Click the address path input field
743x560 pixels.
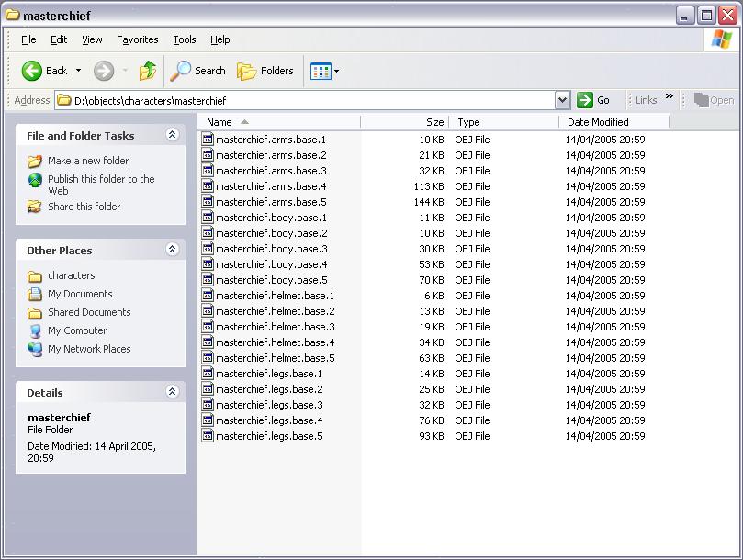[x=305, y=100]
